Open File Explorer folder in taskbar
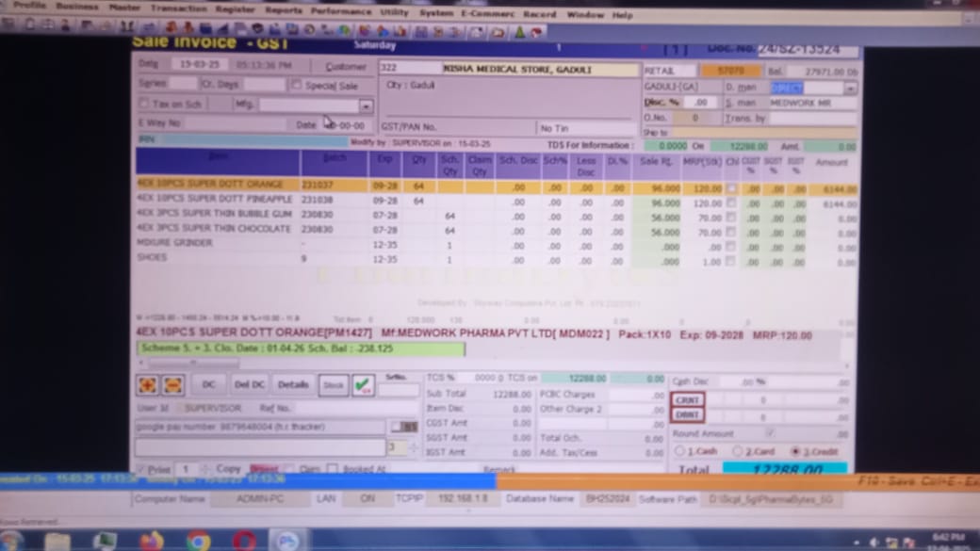 tap(57, 542)
